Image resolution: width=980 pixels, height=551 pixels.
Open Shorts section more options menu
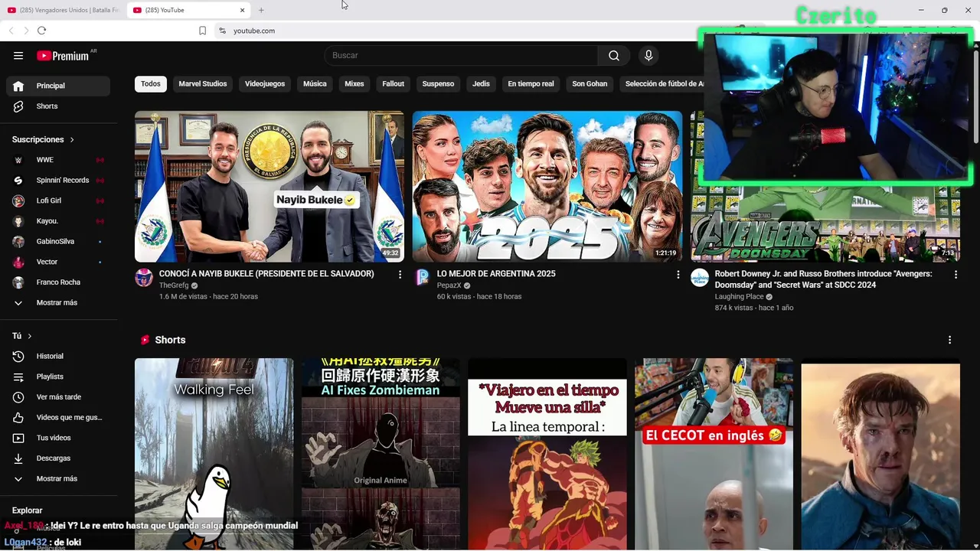pos(949,340)
